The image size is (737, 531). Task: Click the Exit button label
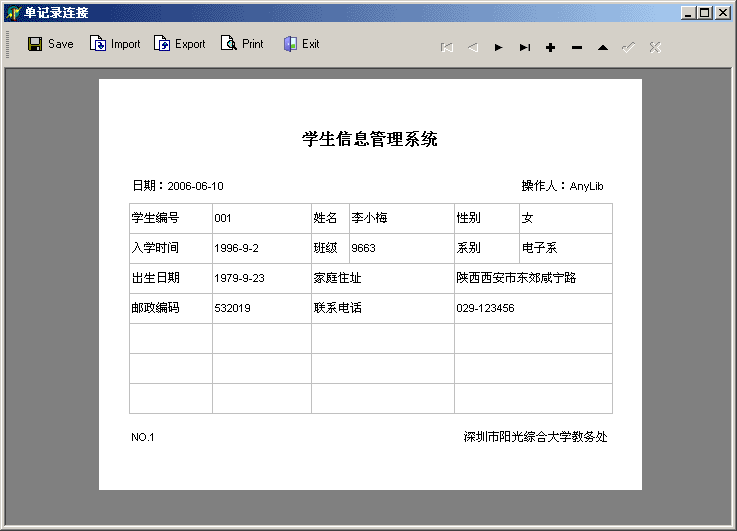pyautogui.click(x=311, y=44)
